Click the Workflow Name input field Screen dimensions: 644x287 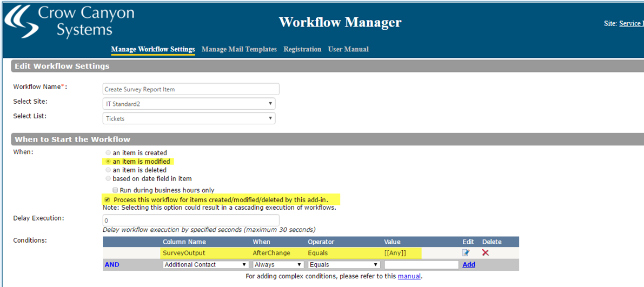point(191,89)
